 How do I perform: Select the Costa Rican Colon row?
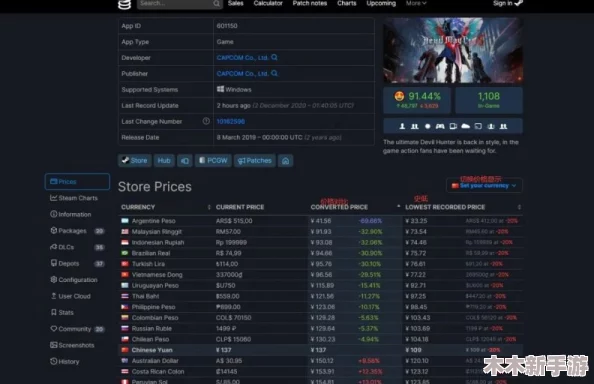(x=320, y=372)
